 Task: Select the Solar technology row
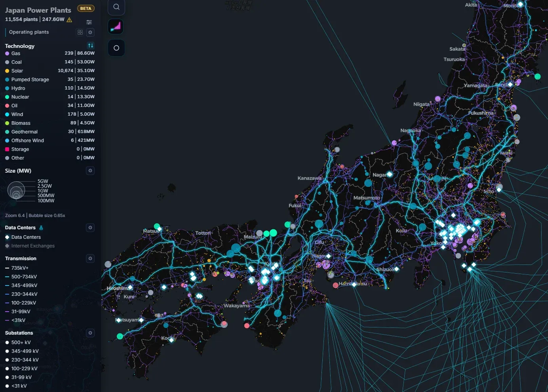[17, 71]
